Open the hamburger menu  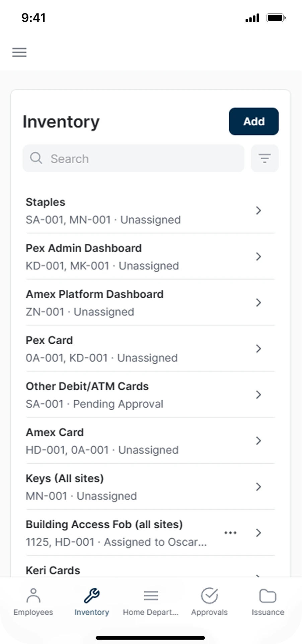(x=19, y=52)
